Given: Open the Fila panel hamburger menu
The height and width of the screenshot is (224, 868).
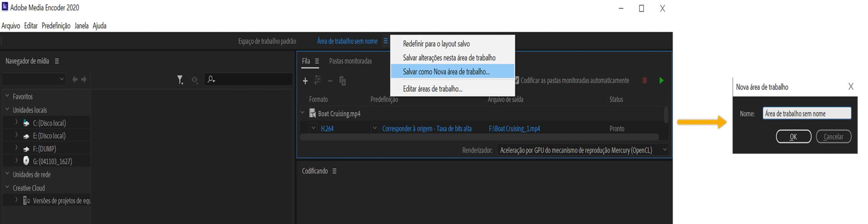Looking at the screenshot, I should [x=317, y=61].
